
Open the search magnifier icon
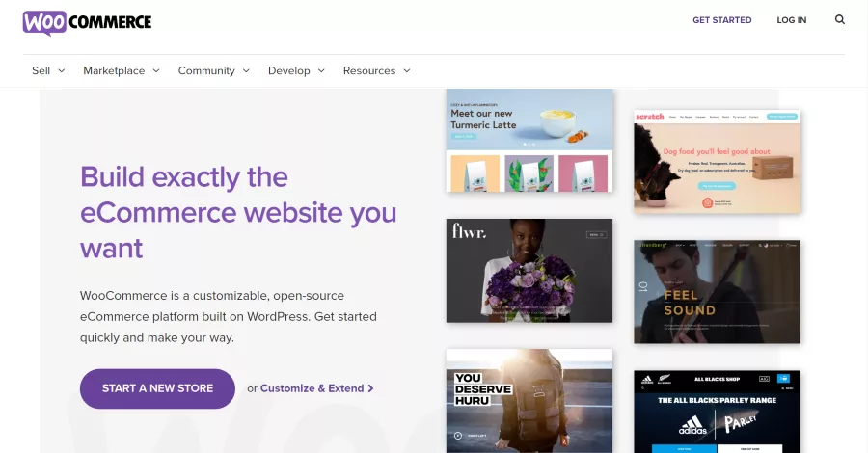pos(840,20)
